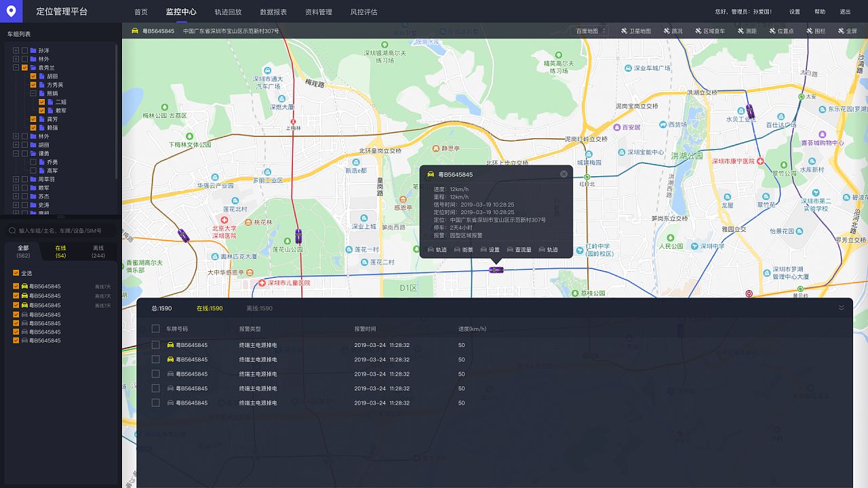This screenshot has width=868, height=488.
Task: Open 设置 in the top header
Action: click(x=795, y=12)
